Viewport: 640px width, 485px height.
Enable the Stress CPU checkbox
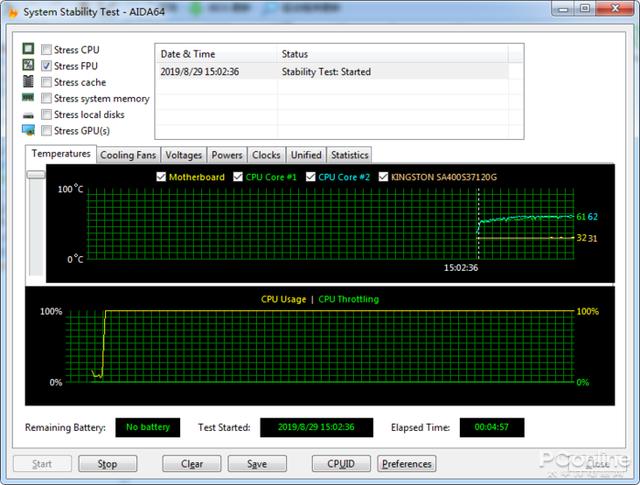pyautogui.click(x=46, y=50)
